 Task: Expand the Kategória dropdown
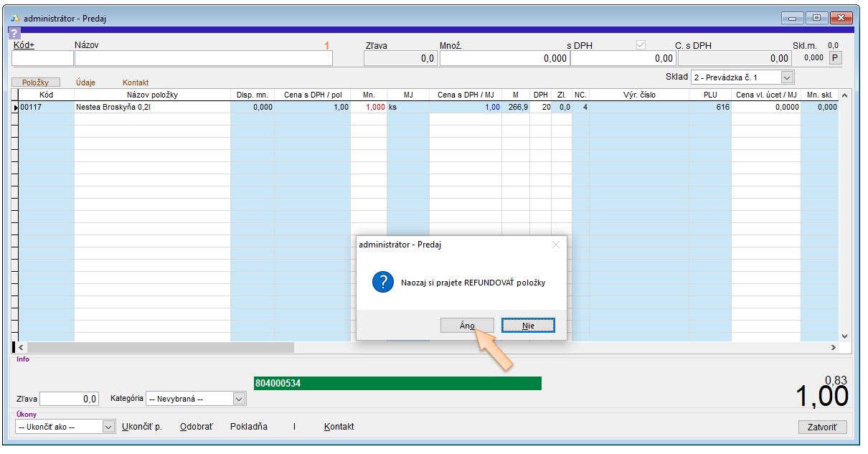(x=240, y=398)
